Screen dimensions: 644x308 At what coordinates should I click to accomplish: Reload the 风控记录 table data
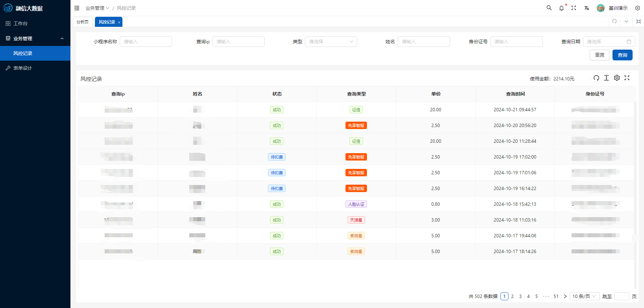coord(596,78)
